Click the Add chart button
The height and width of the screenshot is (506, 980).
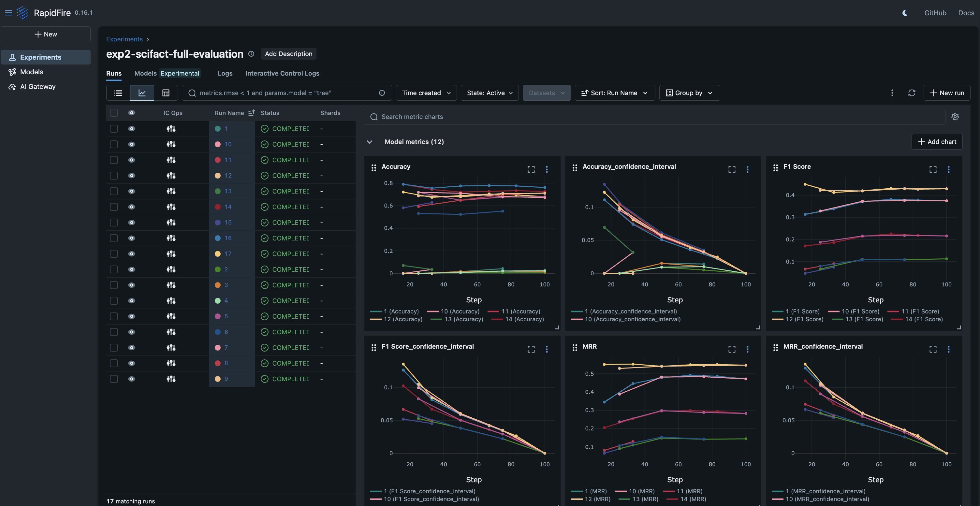coord(937,141)
